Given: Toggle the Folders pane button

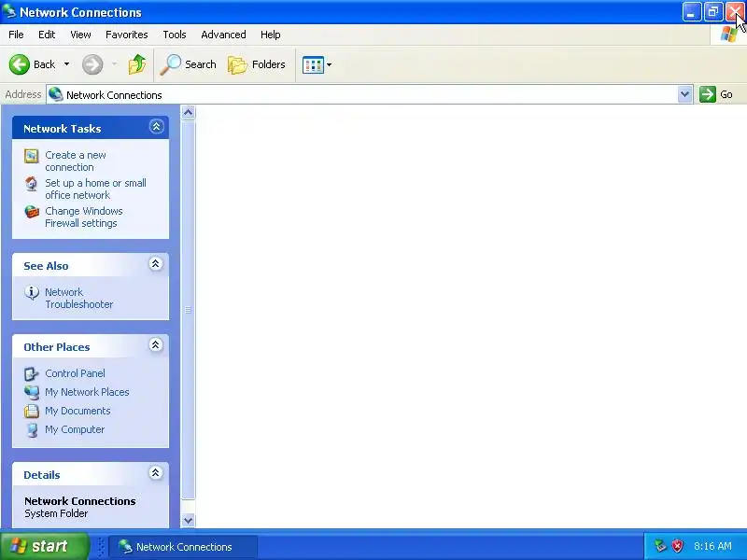Looking at the screenshot, I should pos(256,64).
